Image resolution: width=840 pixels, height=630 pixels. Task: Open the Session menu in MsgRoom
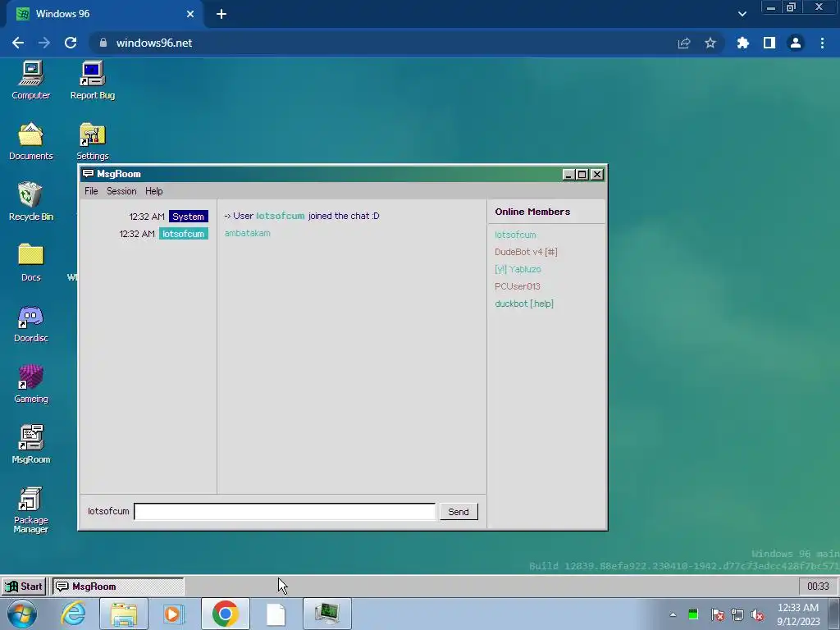tap(121, 191)
